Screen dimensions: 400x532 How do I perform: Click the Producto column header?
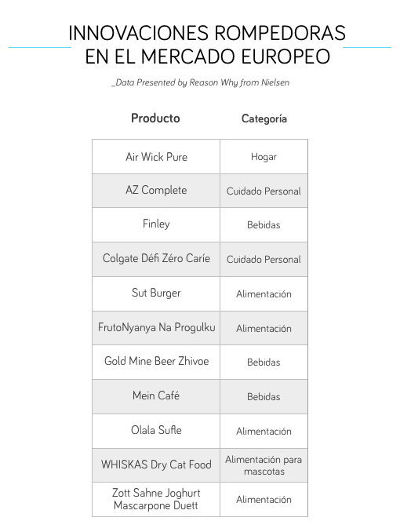pos(155,118)
